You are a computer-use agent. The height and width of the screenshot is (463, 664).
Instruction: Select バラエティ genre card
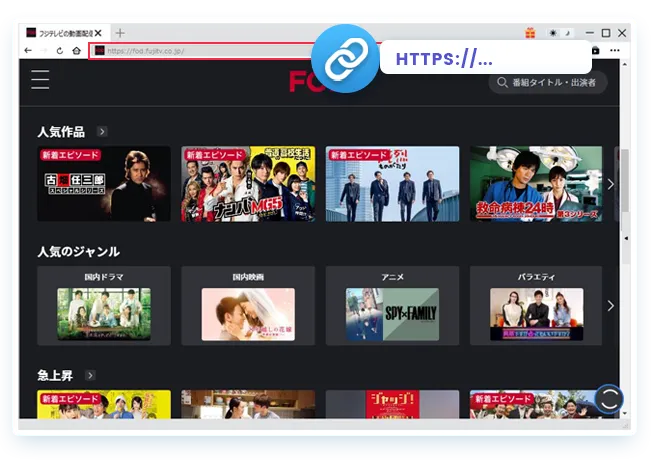pyautogui.click(x=536, y=305)
